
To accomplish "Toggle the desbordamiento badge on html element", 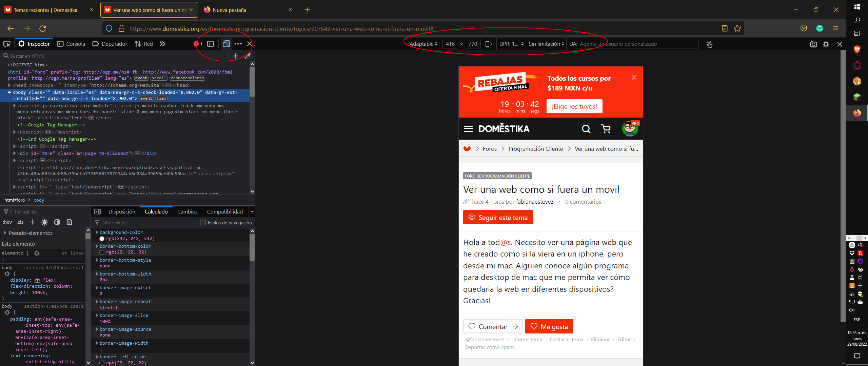I will (x=187, y=78).
